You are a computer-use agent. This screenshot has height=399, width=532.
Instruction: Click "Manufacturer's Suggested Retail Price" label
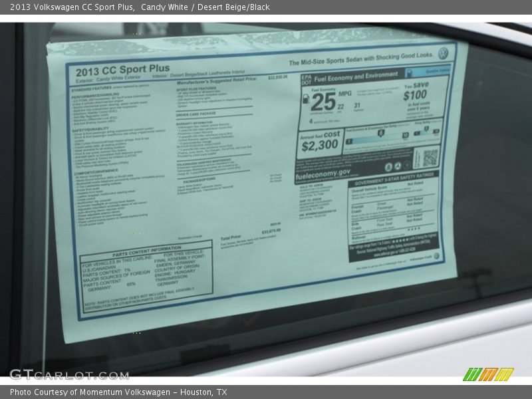[217, 80]
